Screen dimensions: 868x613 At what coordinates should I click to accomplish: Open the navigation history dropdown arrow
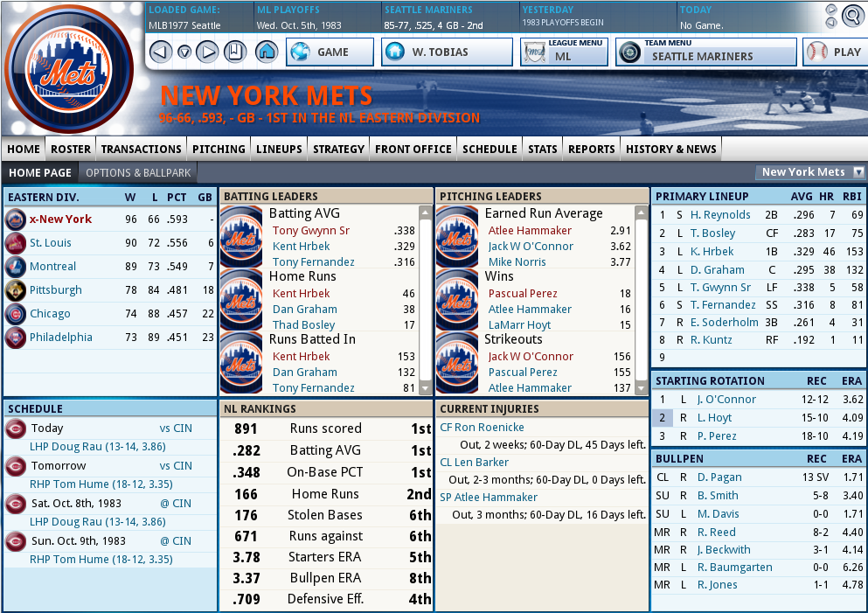184,52
